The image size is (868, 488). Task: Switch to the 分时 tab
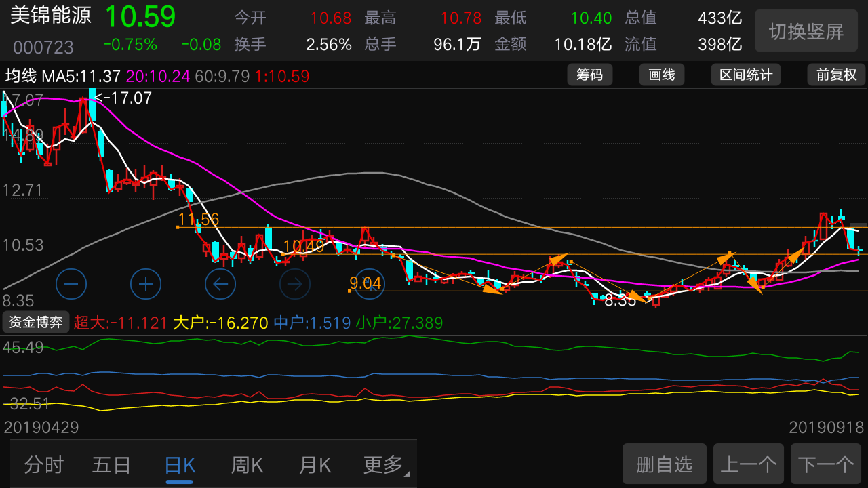click(x=44, y=465)
